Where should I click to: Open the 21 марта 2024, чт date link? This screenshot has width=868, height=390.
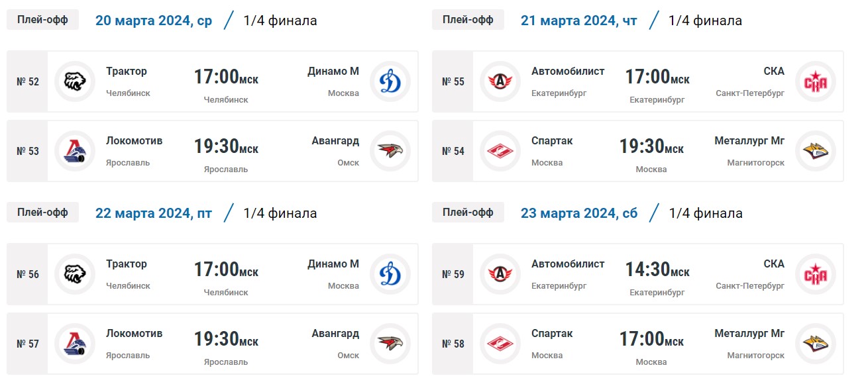tap(579, 21)
